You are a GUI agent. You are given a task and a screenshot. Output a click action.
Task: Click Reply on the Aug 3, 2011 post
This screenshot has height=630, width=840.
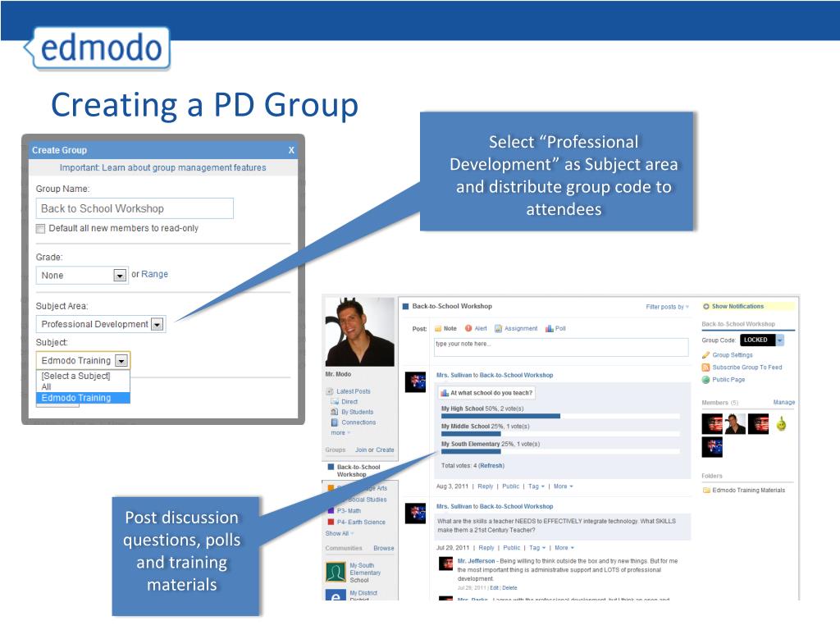point(486,486)
